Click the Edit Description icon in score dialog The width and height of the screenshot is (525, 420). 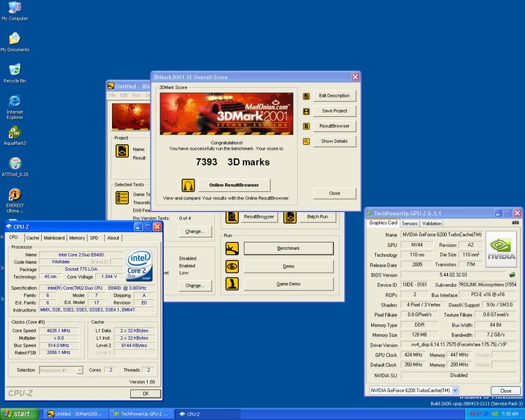click(x=307, y=96)
